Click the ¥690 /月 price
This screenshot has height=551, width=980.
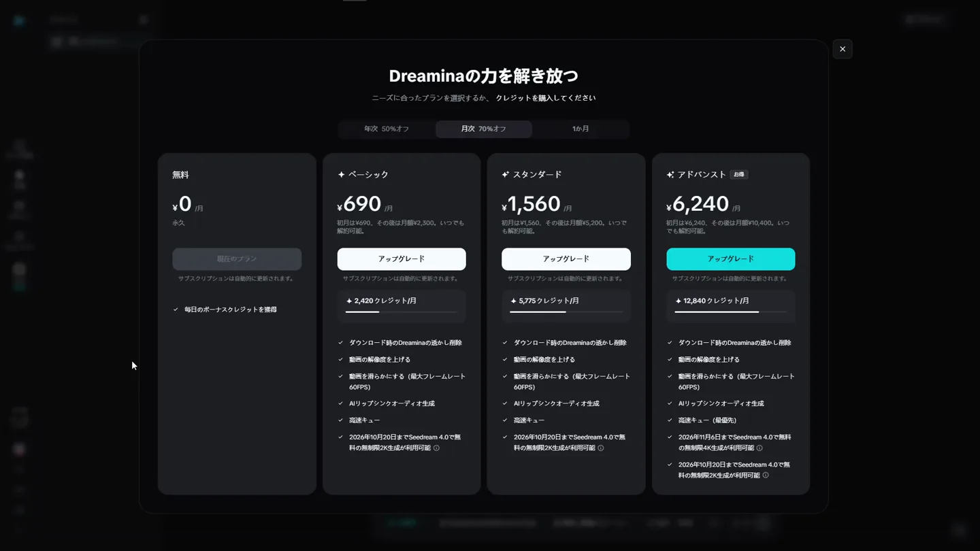click(365, 204)
